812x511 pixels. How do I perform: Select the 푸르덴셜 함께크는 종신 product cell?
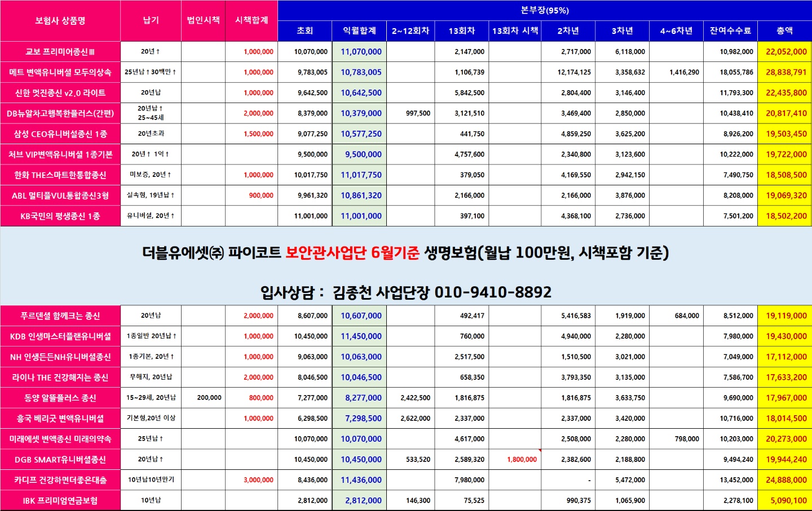coord(60,316)
